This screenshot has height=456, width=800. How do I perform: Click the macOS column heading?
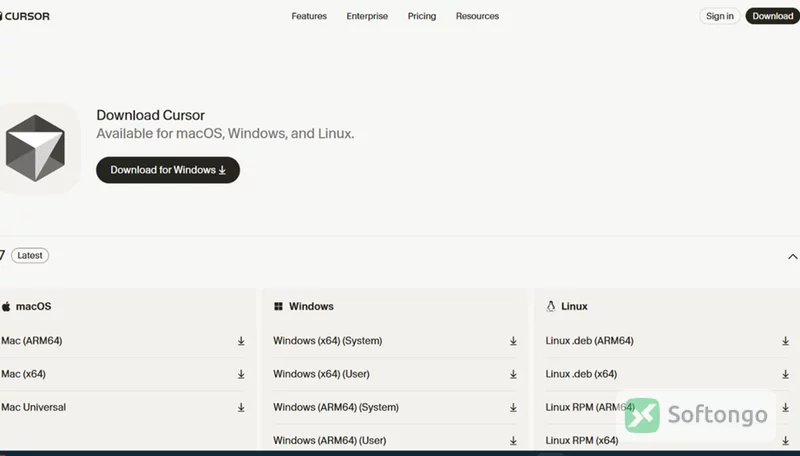coord(34,306)
